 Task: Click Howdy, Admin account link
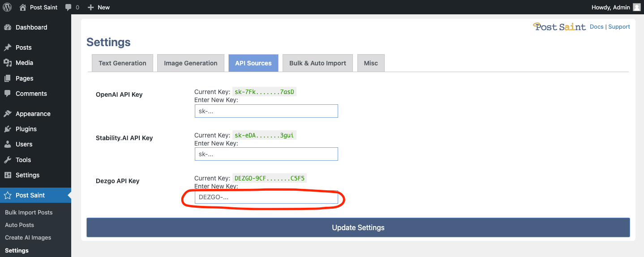[x=611, y=7]
